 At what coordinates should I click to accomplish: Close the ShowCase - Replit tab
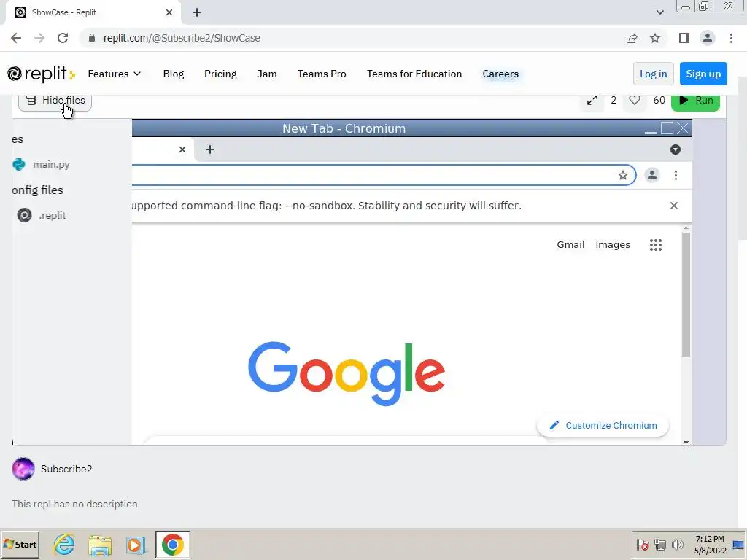(x=169, y=13)
